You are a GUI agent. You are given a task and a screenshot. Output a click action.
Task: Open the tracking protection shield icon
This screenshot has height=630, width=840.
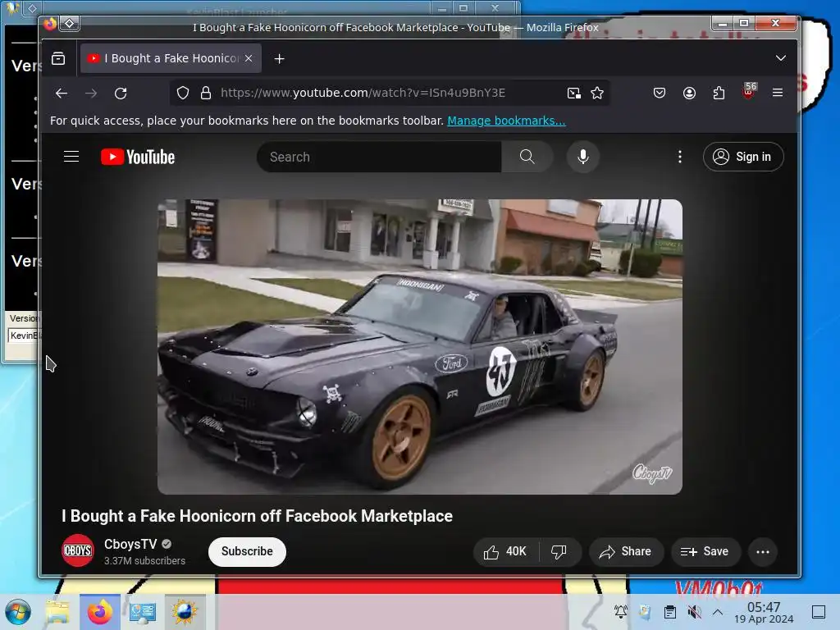[x=183, y=94]
